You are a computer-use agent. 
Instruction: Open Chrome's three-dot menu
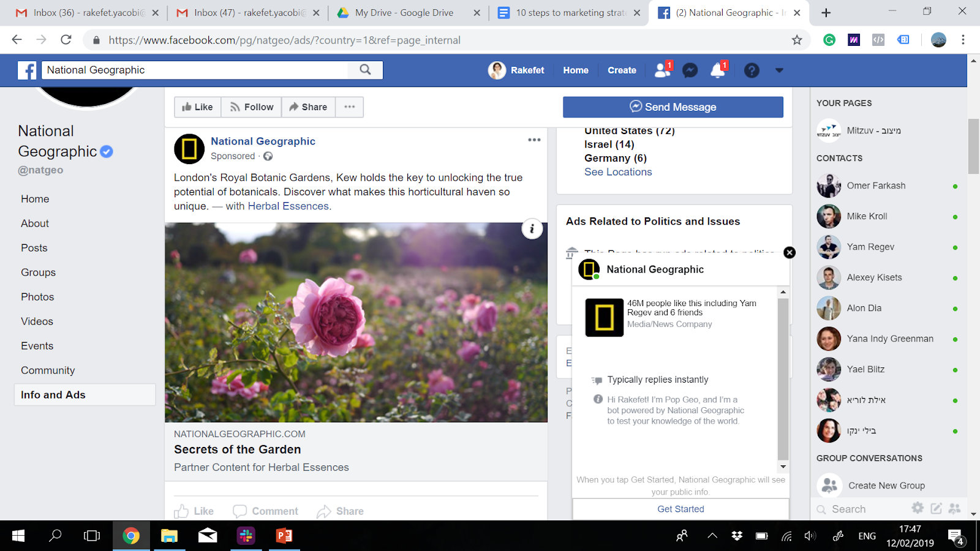pyautogui.click(x=963, y=40)
